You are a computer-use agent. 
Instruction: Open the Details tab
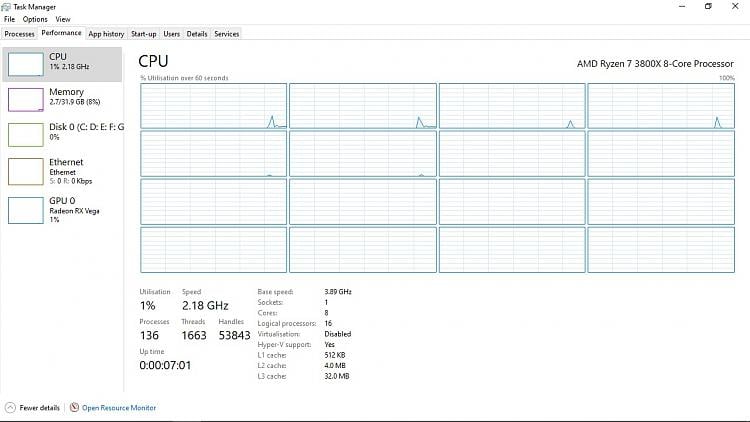click(x=197, y=34)
